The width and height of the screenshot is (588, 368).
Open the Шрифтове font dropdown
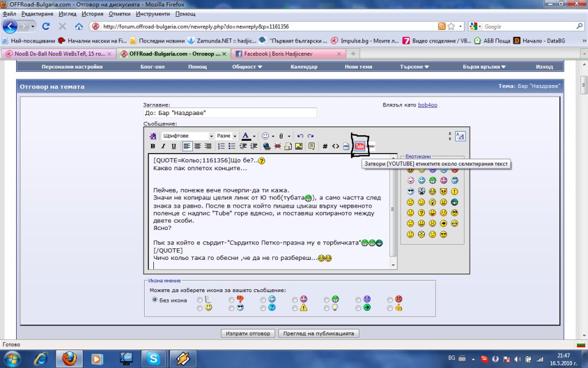[x=187, y=136]
